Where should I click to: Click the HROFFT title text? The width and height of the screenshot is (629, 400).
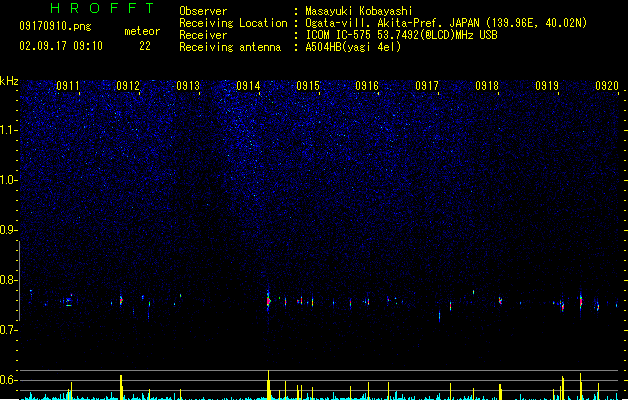point(102,8)
